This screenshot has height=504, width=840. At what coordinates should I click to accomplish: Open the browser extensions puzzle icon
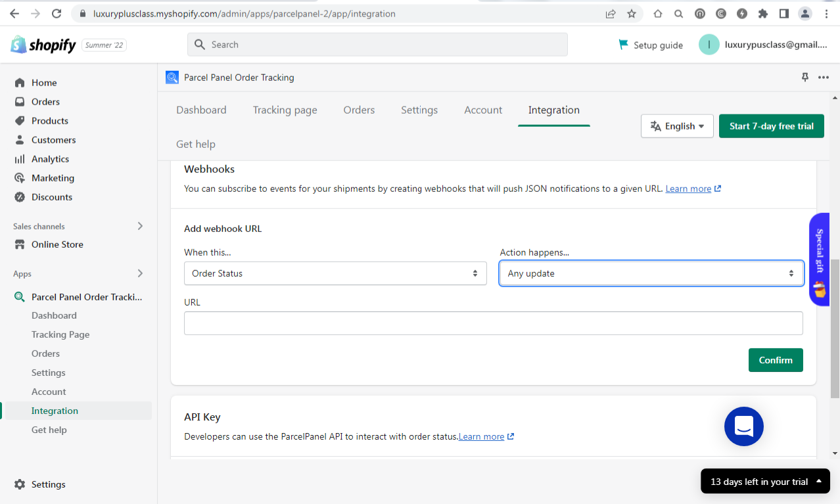(x=762, y=13)
